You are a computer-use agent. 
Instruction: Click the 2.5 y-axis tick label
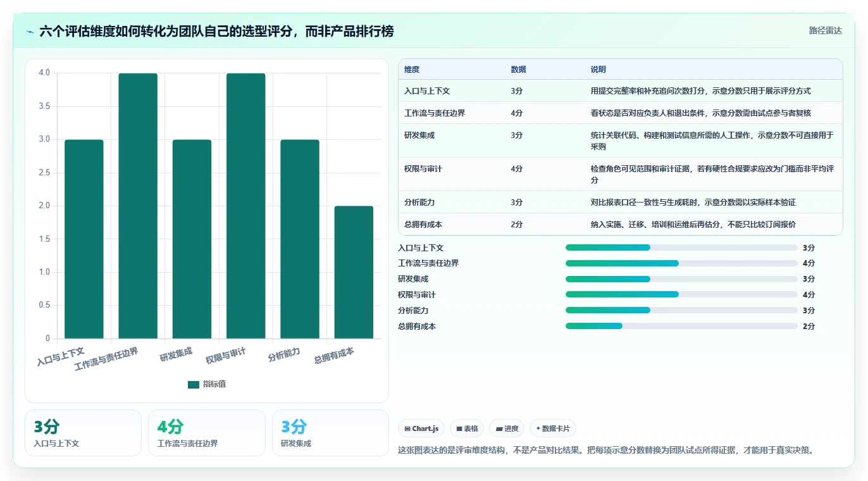click(44, 172)
